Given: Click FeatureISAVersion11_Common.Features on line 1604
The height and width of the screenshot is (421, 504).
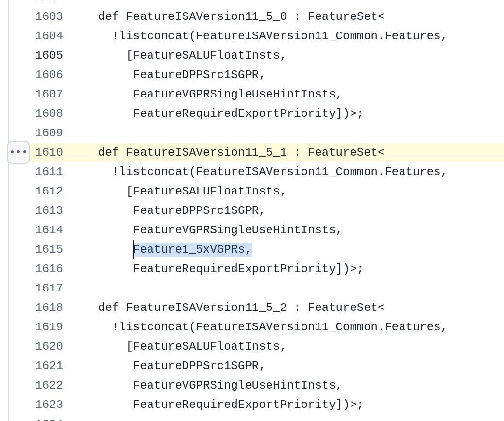Looking at the screenshot, I should coord(318,35).
